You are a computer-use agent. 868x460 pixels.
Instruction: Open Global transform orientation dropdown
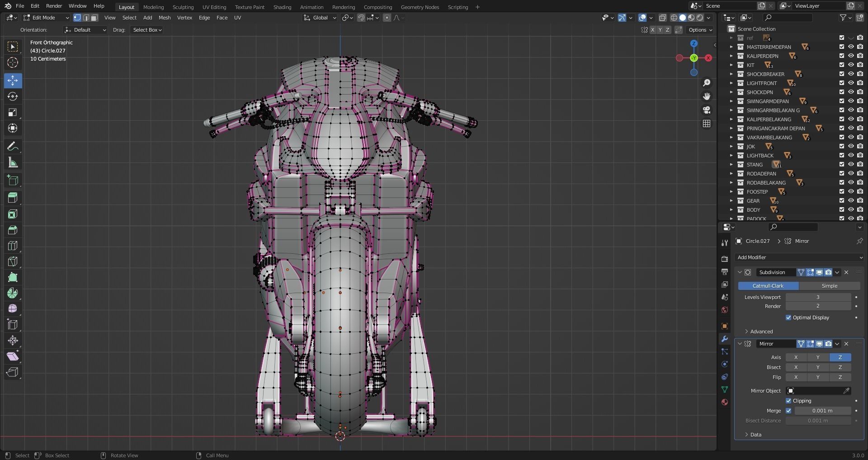320,18
